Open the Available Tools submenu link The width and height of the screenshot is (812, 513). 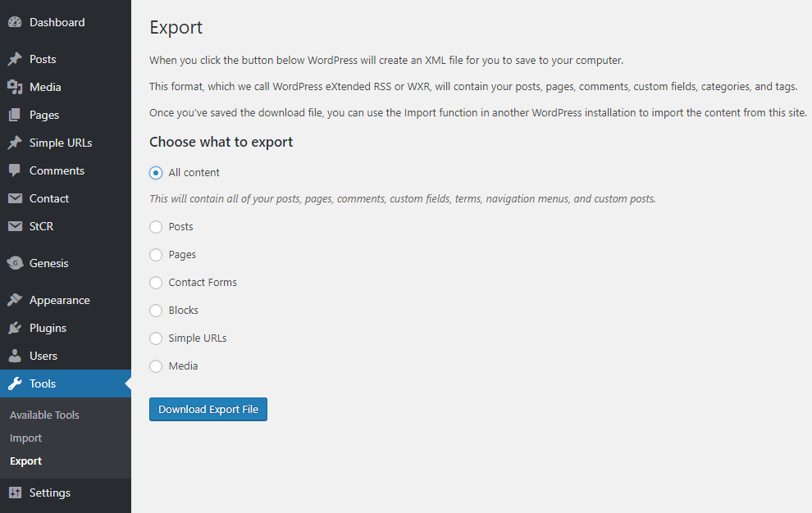pos(44,415)
